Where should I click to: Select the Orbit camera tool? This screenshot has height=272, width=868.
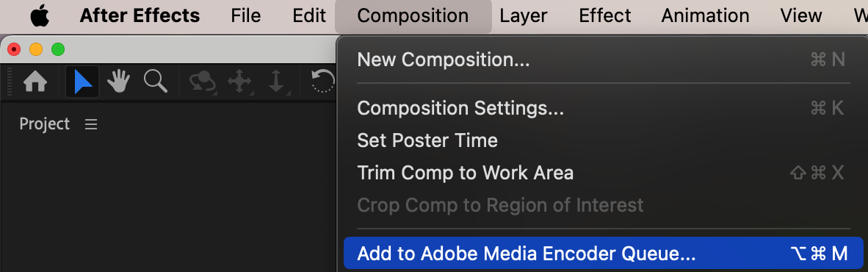coord(202,82)
